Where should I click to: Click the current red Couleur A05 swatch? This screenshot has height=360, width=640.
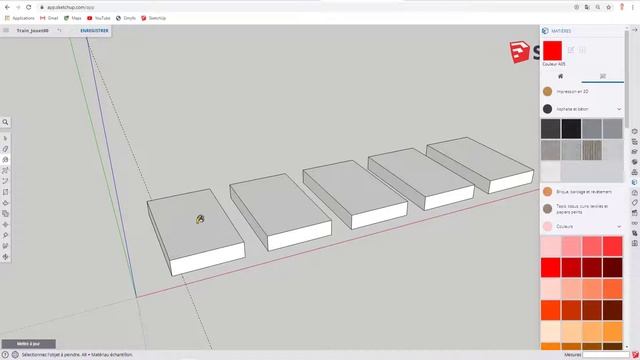coord(552,51)
